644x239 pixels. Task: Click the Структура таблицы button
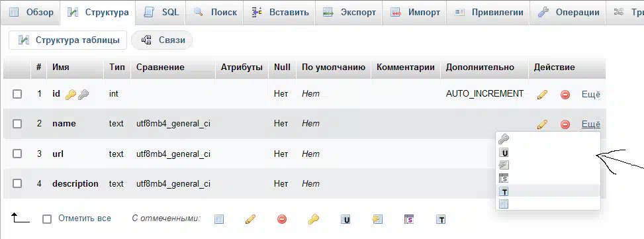pos(68,40)
